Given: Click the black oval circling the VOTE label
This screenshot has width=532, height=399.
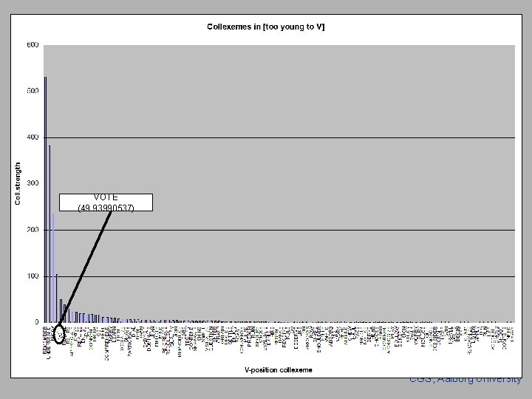Looking at the screenshot, I should 59,334.
